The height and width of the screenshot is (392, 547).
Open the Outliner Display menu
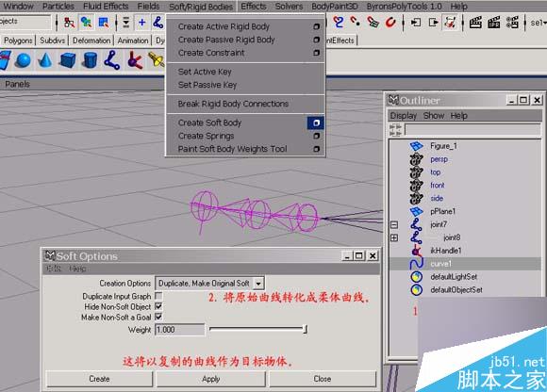[x=404, y=116]
